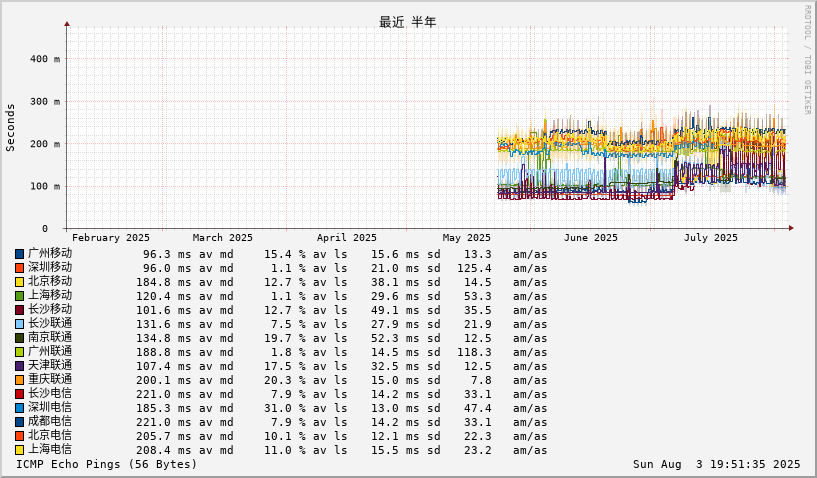
Task: Click the chart title 最近 半年
Action: (x=407, y=22)
